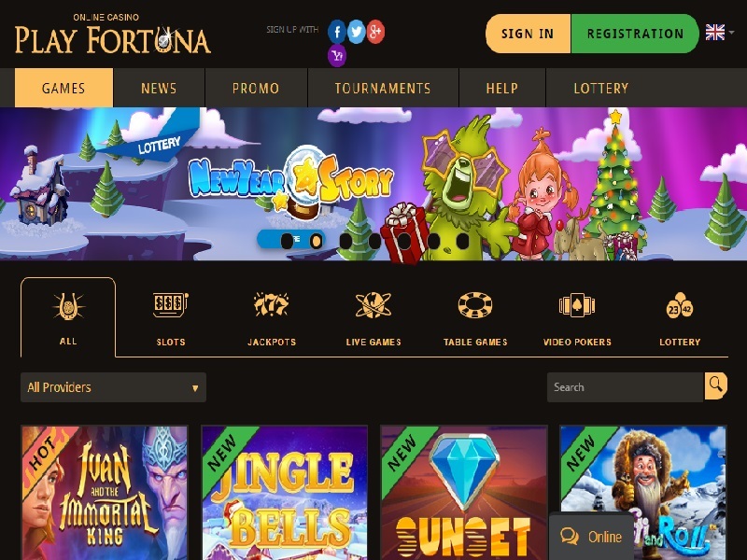Open the Tournaments menu item
The height and width of the screenshot is (560, 747).
pyautogui.click(x=383, y=88)
